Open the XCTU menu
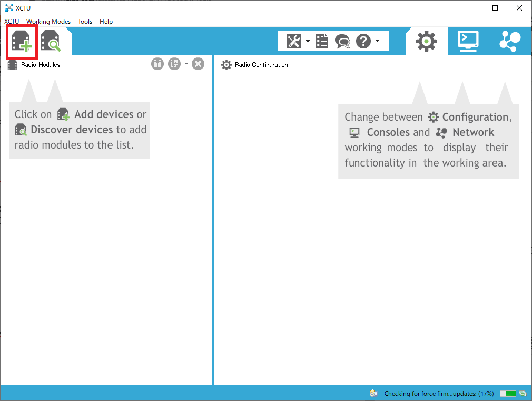Image resolution: width=532 pixels, height=401 pixels. point(12,22)
